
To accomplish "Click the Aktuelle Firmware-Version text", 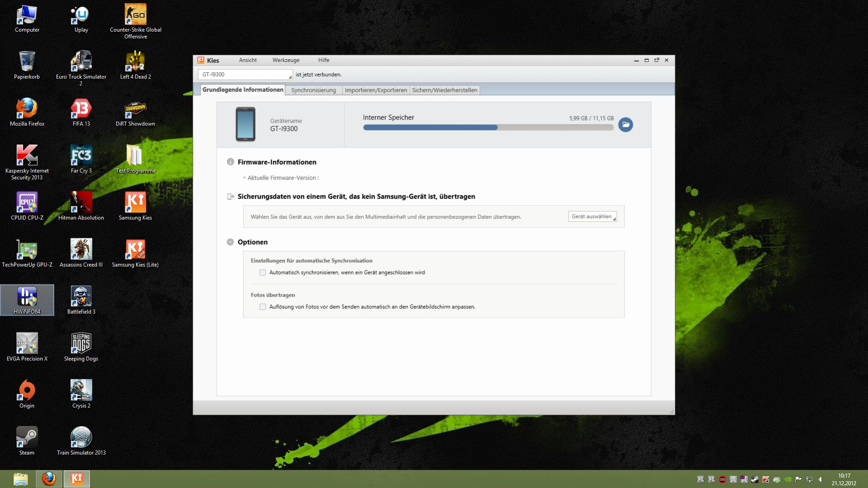I will point(283,178).
